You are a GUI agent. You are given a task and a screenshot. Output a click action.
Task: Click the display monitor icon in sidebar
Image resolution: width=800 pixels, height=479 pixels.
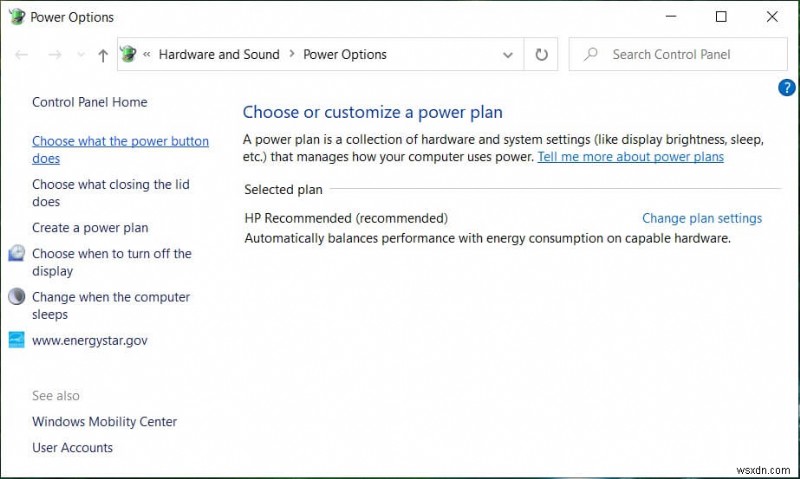coord(16,254)
